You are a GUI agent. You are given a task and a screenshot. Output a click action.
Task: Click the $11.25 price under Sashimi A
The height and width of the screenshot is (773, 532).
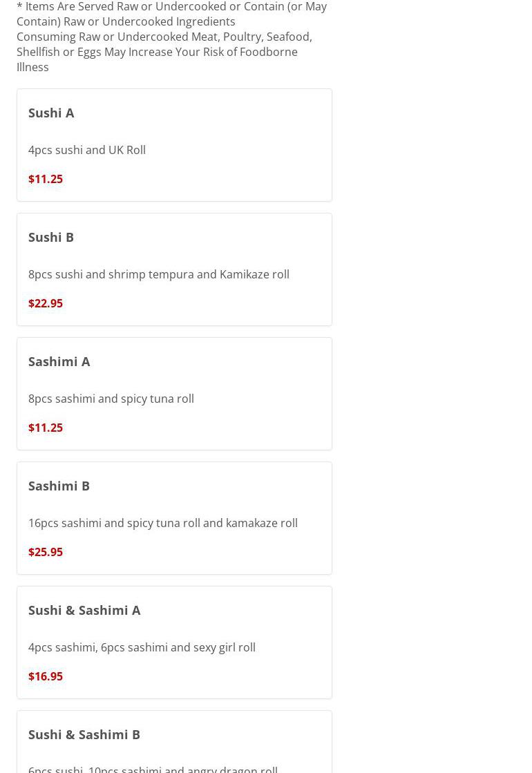point(46,428)
